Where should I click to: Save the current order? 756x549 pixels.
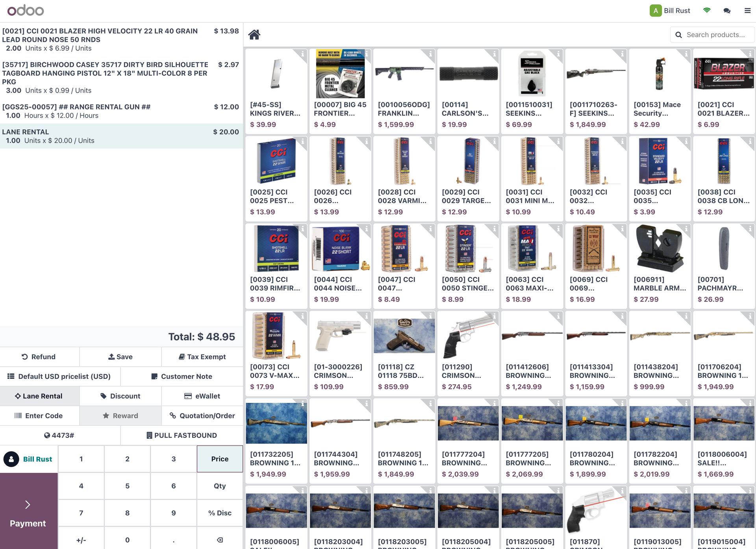pyautogui.click(x=120, y=357)
